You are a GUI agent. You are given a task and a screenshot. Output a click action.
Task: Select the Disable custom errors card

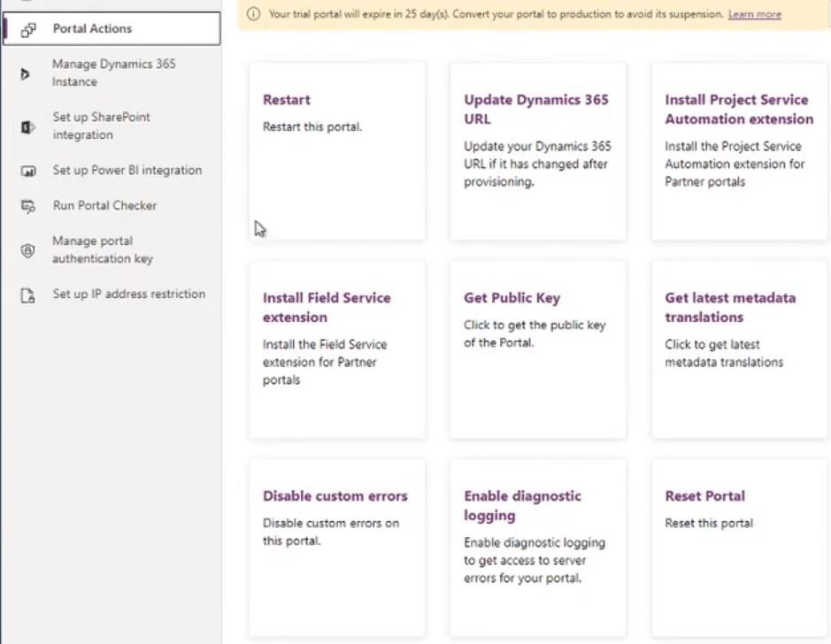click(x=337, y=548)
